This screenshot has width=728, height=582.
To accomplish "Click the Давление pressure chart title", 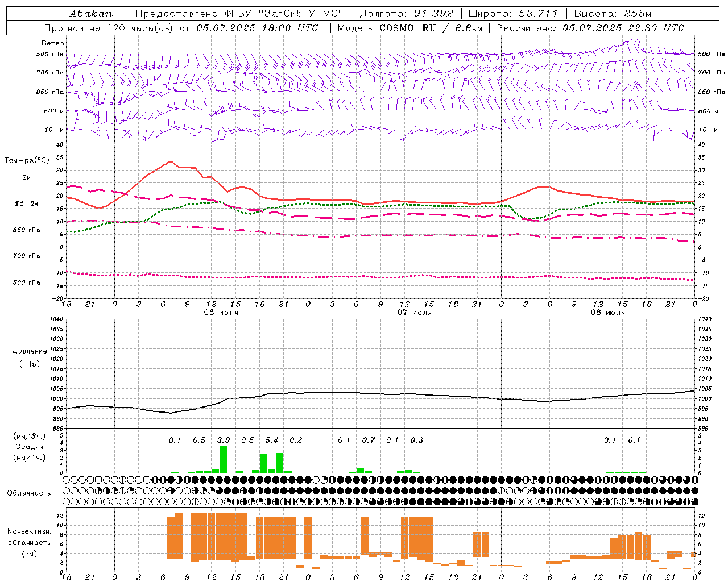I will (30, 351).
